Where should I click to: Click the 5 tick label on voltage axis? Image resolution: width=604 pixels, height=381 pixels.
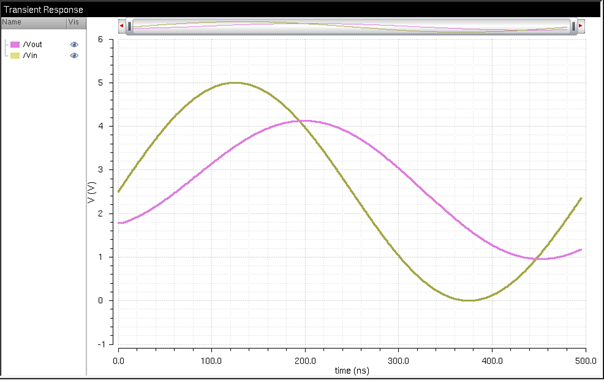pyautogui.click(x=101, y=83)
